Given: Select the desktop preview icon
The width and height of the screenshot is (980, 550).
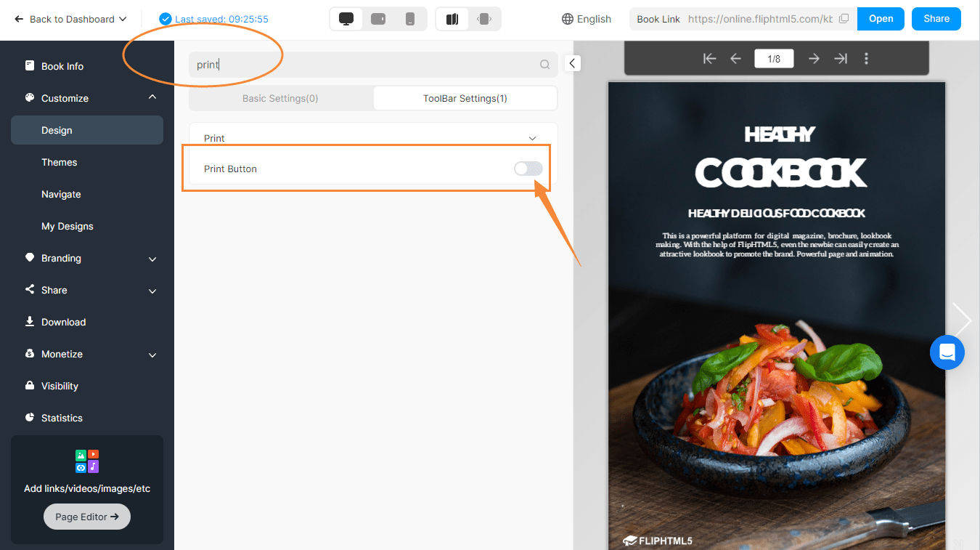Looking at the screenshot, I should click(346, 18).
